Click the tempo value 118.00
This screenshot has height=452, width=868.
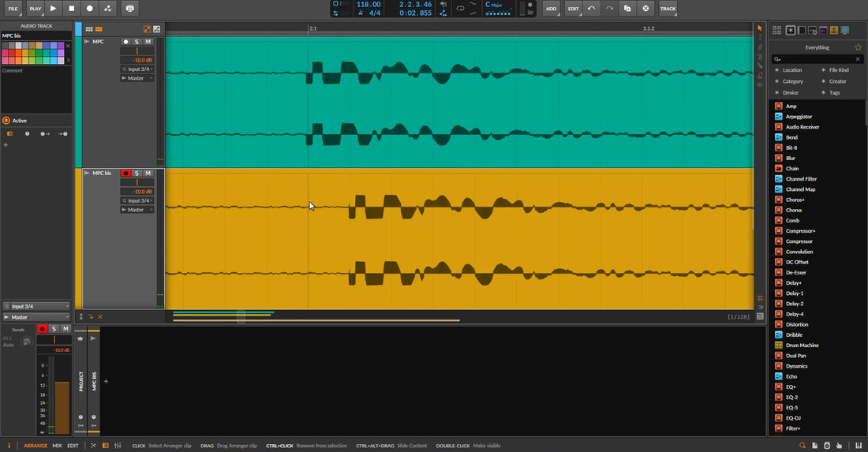pyautogui.click(x=369, y=5)
